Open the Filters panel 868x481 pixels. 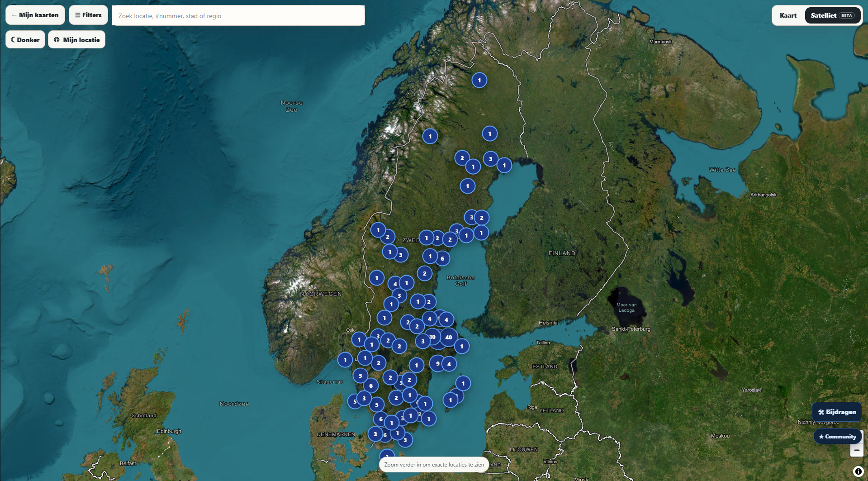(x=88, y=15)
